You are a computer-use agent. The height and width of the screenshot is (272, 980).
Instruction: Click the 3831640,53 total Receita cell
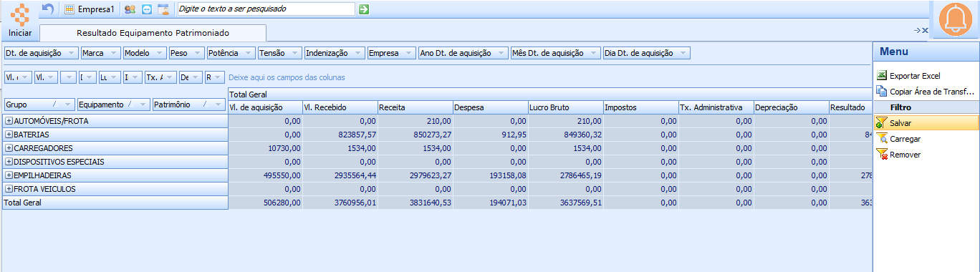tap(415, 203)
